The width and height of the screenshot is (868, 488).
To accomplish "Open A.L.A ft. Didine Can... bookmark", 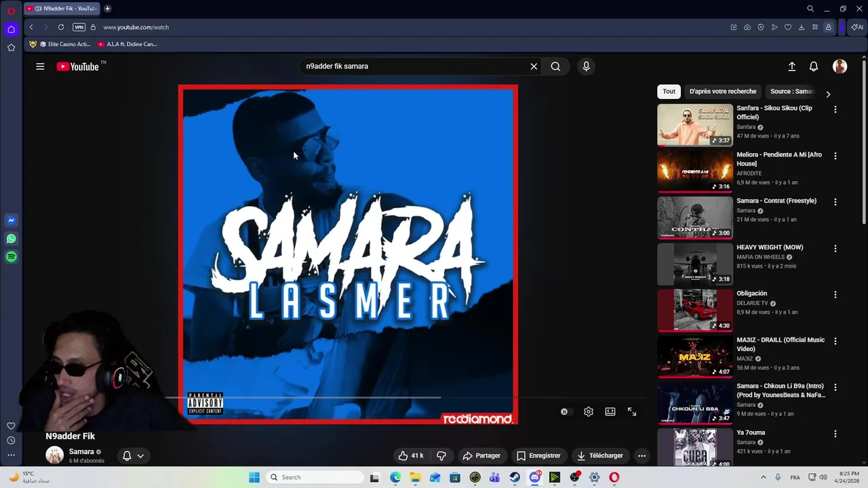I will point(127,44).
